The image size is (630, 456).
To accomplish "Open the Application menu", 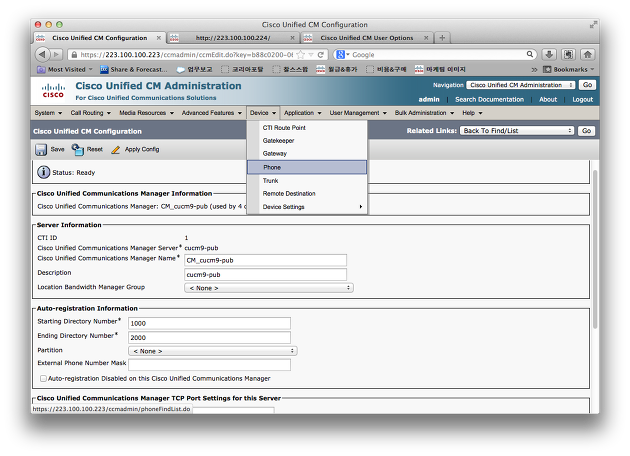I will 303,113.
